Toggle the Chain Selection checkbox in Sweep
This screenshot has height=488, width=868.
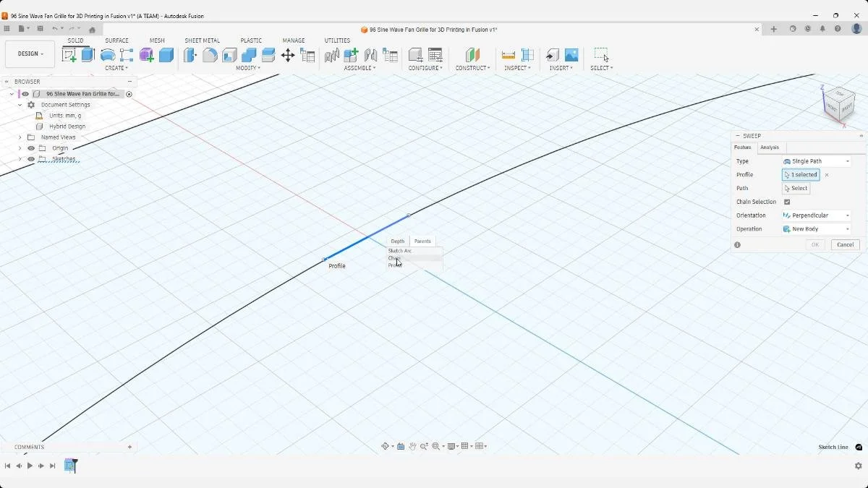[787, 202]
